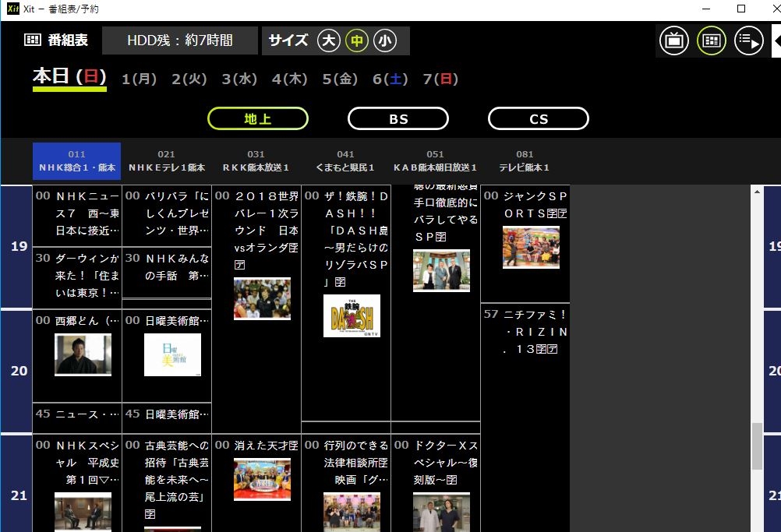Click the 消えた天才 thumbnail

(x=262, y=479)
